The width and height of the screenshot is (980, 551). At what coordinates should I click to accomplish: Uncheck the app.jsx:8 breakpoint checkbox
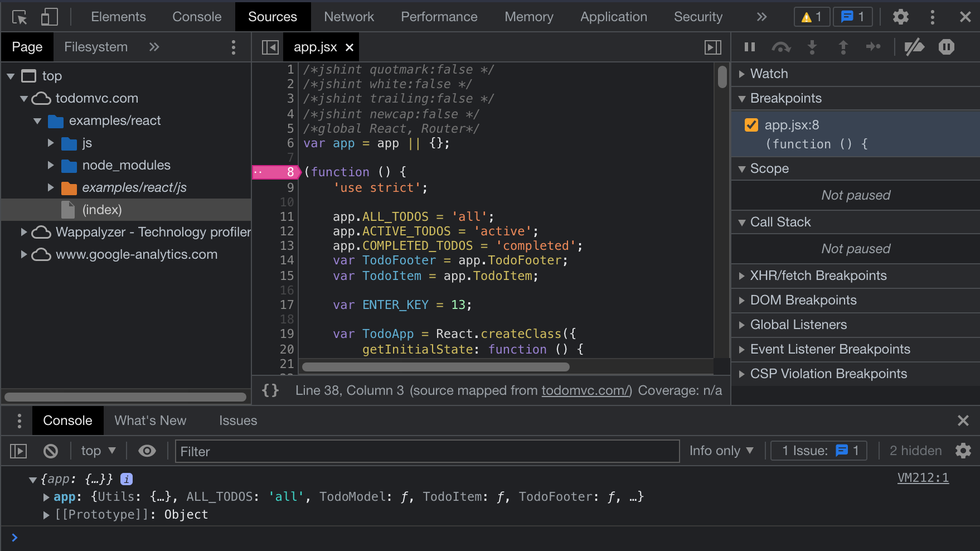751,125
